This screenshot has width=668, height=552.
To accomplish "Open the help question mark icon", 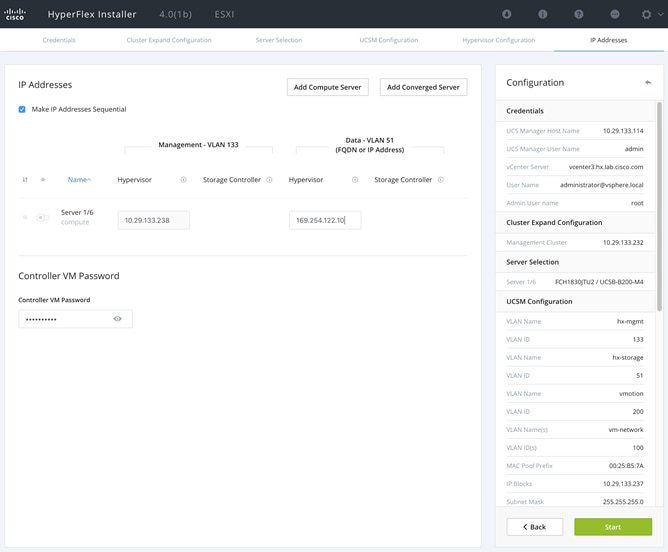I will click(x=579, y=14).
